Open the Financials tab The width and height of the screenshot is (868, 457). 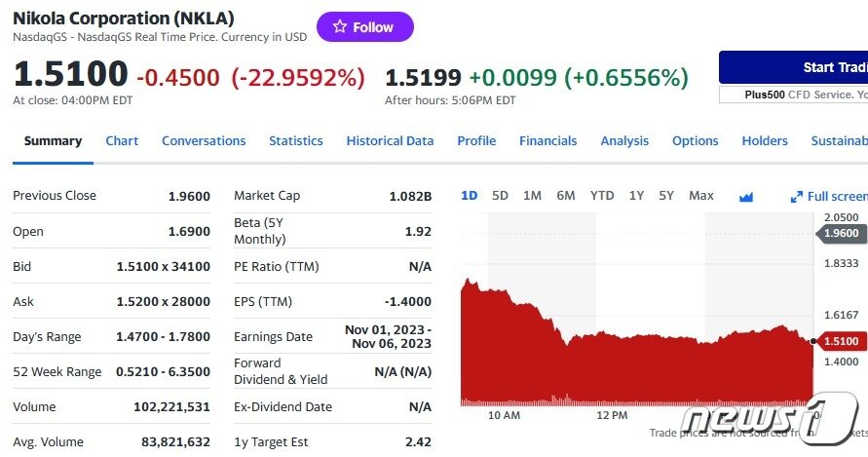pos(547,141)
